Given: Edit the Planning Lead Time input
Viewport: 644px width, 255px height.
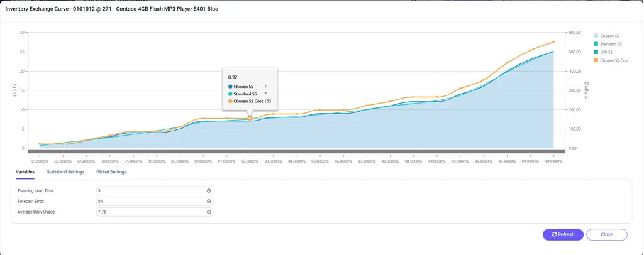Looking at the screenshot, I should pos(155,191).
